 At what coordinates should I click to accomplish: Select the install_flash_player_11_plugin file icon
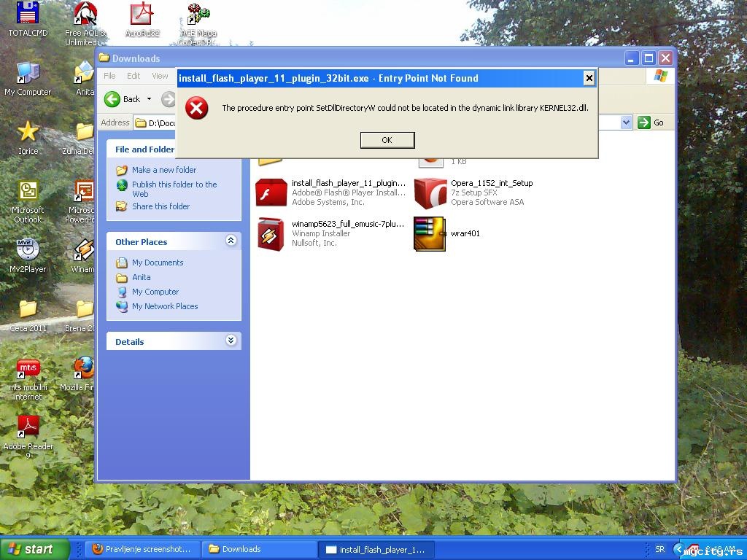click(271, 192)
